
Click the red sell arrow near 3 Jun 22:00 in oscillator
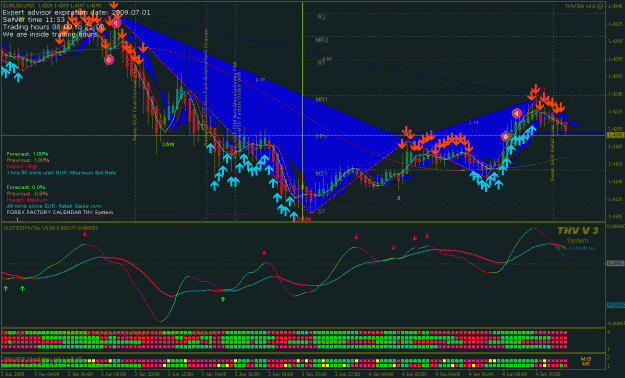coord(356,237)
